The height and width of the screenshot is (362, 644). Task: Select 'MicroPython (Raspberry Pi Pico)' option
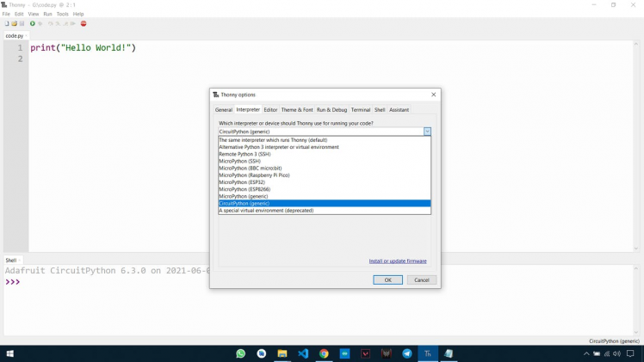click(325, 175)
